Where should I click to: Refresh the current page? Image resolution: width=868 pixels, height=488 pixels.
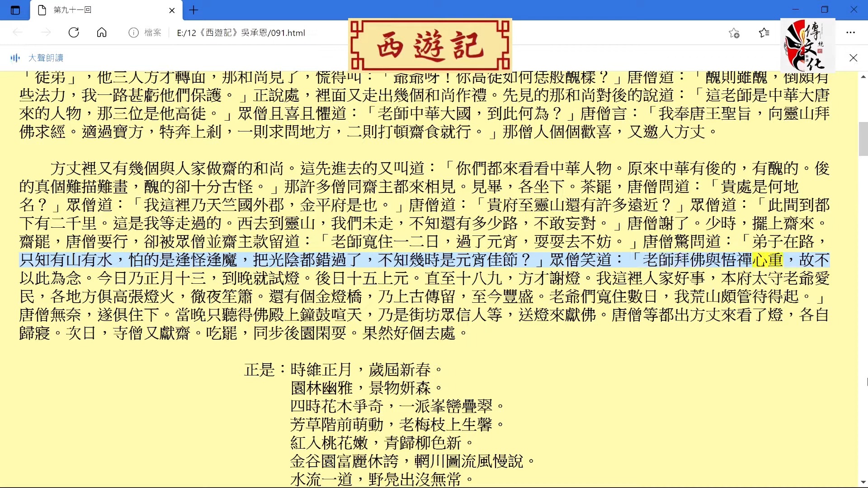(x=74, y=33)
